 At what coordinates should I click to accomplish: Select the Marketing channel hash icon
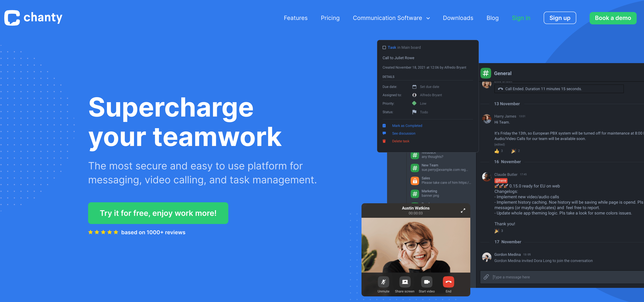[415, 194]
